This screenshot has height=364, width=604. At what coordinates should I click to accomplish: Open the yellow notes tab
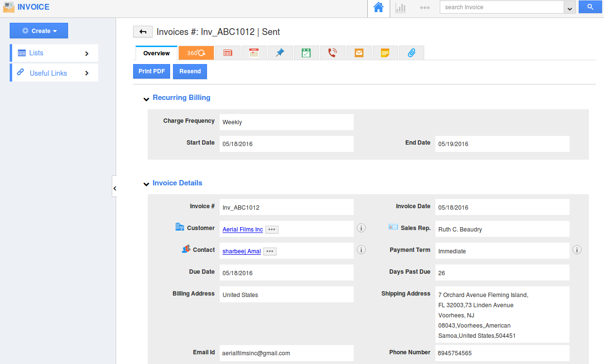[385, 53]
